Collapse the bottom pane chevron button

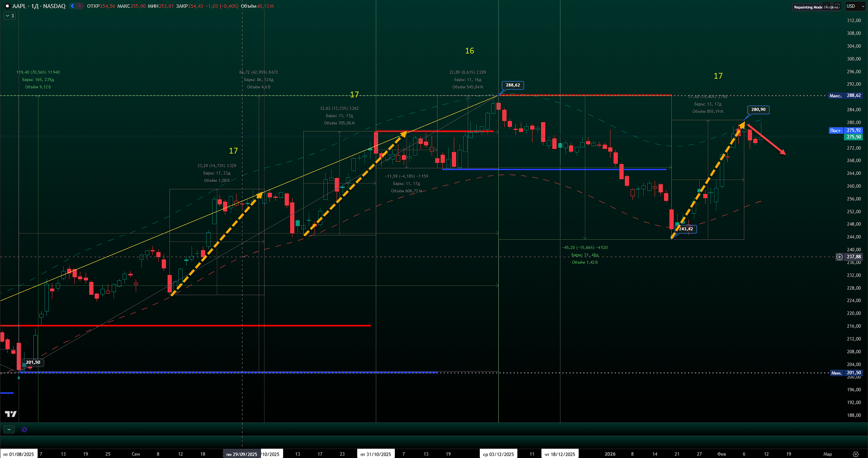click(9, 430)
